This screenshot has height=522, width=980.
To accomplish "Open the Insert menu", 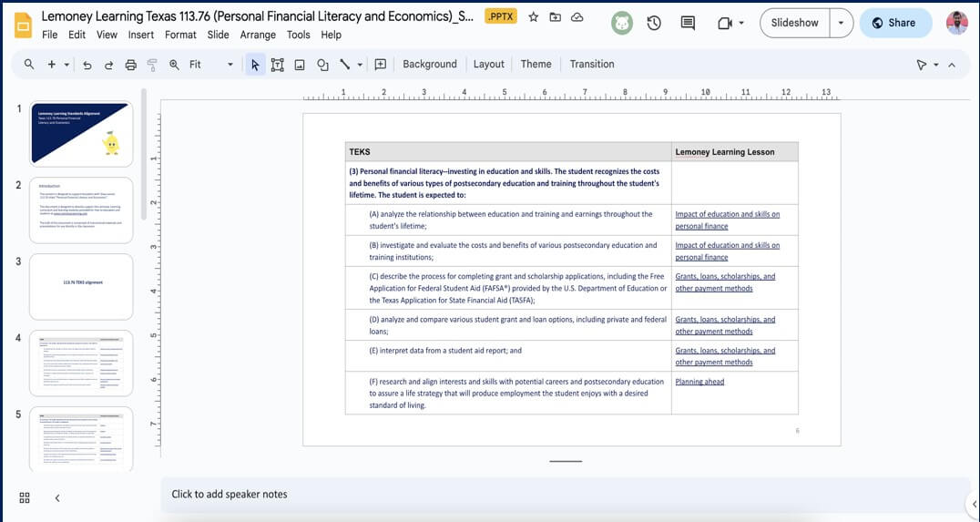I will pyautogui.click(x=140, y=35).
